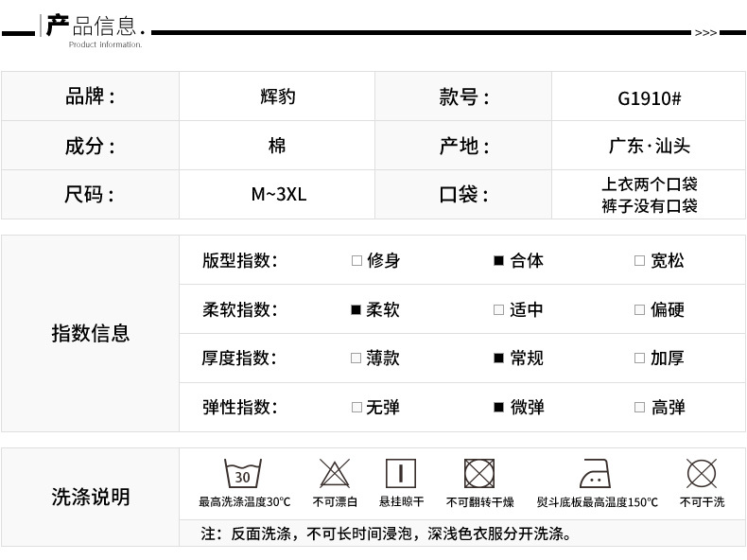Click the no tumble dry icon
747x560 pixels.
coord(479,473)
